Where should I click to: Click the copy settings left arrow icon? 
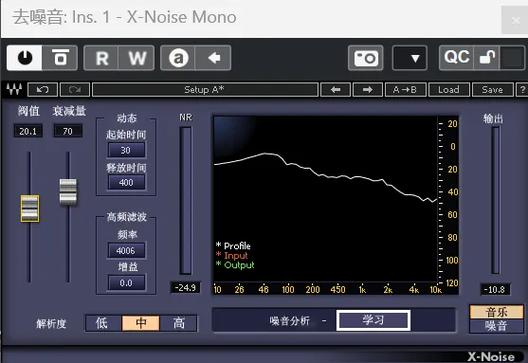[213, 58]
